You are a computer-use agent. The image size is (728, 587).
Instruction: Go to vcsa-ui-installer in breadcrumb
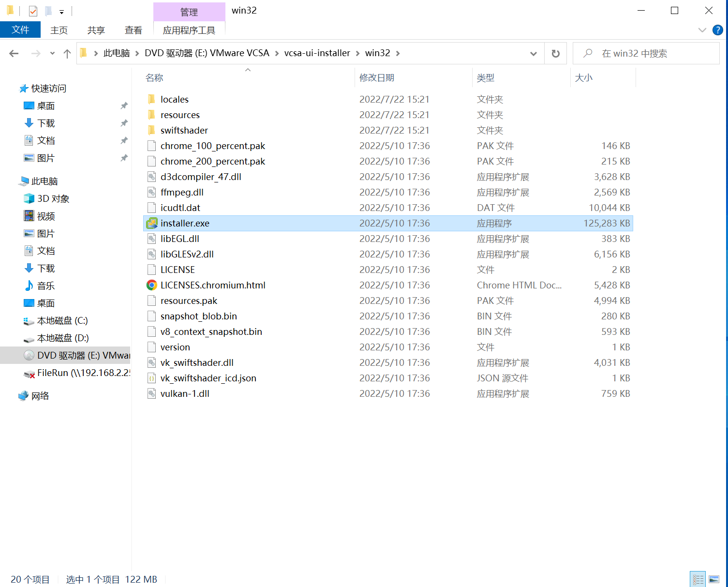click(x=317, y=53)
